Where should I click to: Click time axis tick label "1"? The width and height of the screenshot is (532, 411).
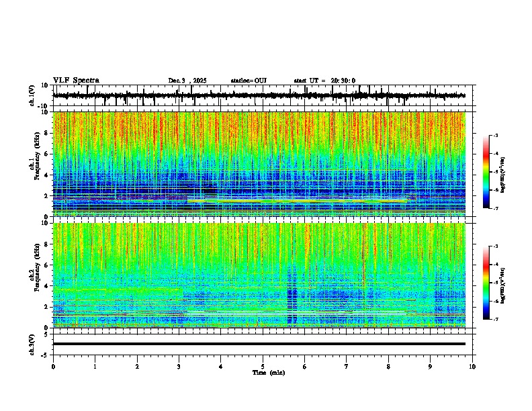tap(95, 367)
